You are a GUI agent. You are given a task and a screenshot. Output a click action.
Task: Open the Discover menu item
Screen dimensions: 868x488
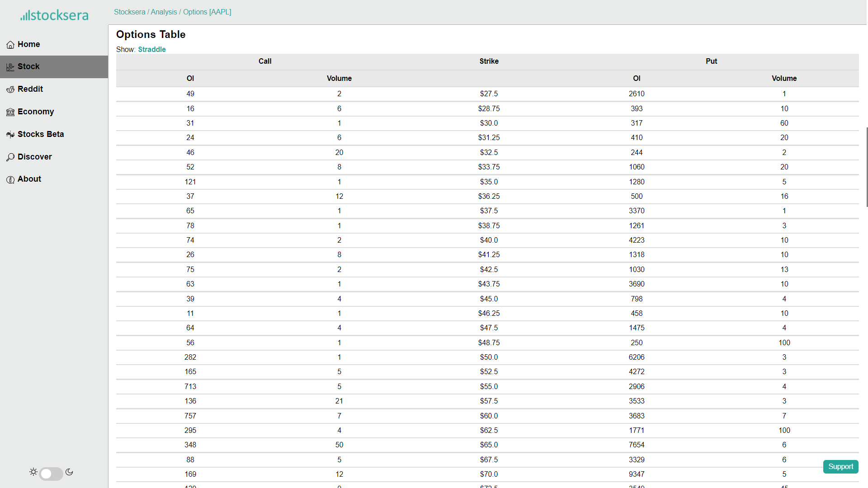(35, 157)
